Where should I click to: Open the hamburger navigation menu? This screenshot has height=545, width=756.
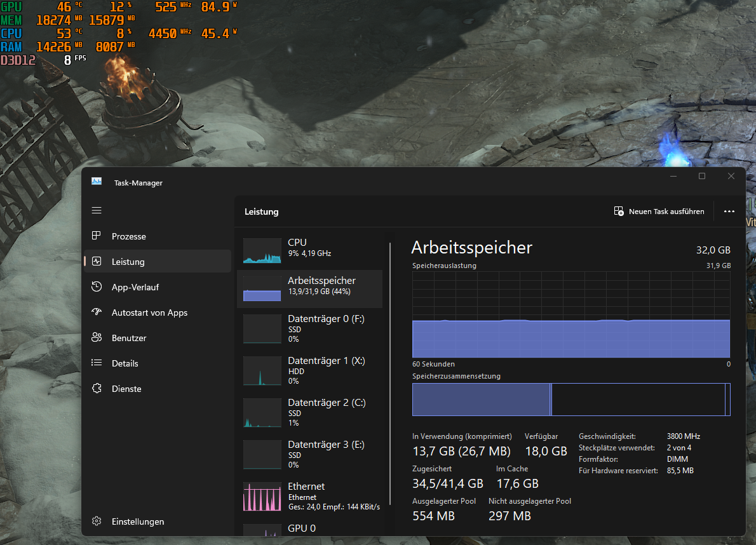[x=97, y=210]
